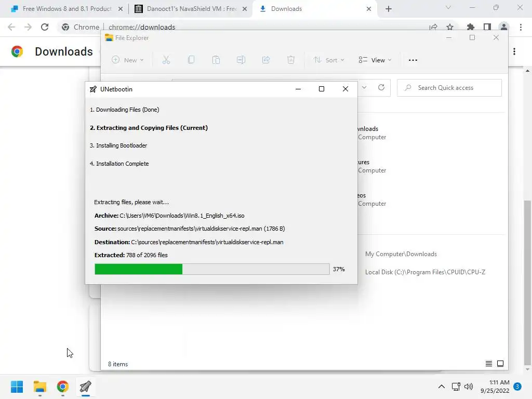Image resolution: width=532 pixels, height=399 pixels.
Task: Click the Installation Complete step
Action: [119, 164]
